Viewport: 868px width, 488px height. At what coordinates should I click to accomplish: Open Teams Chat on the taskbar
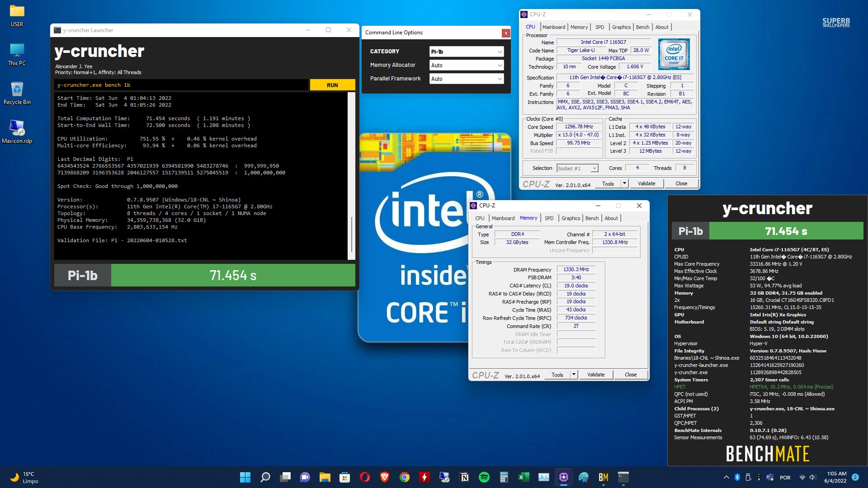click(305, 477)
